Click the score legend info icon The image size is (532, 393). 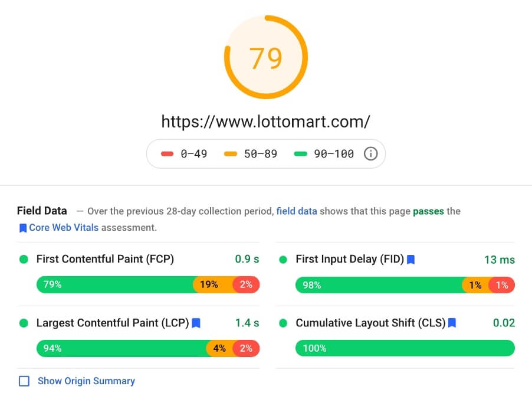tap(370, 154)
